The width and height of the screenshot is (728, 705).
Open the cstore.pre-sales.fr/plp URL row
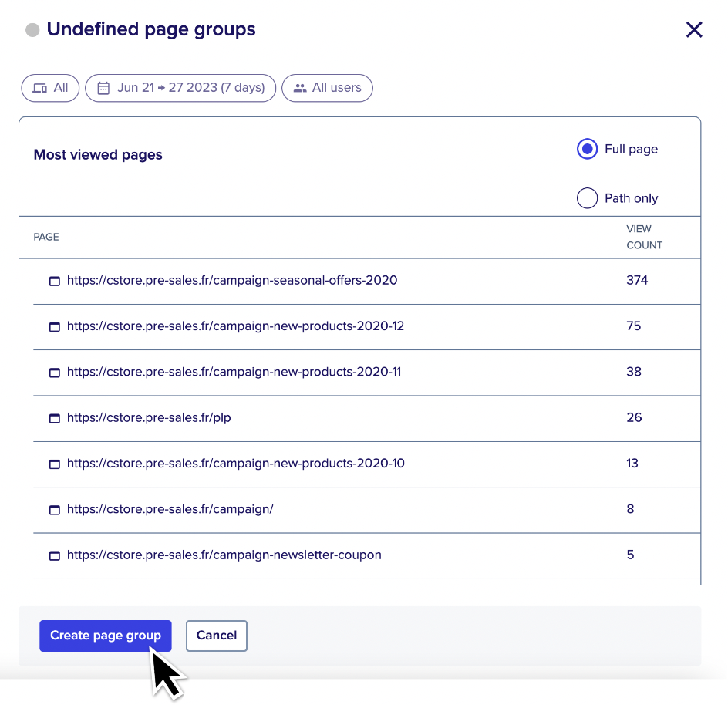click(x=367, y=418)
